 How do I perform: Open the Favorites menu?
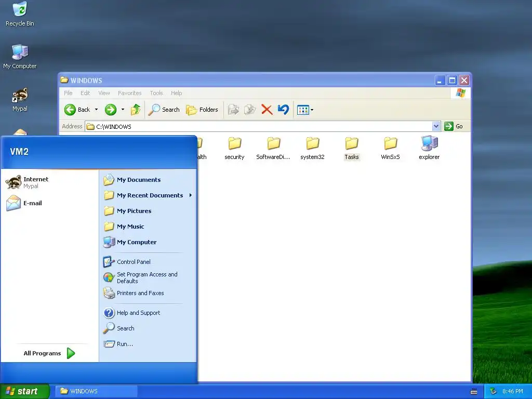point(129,93)
